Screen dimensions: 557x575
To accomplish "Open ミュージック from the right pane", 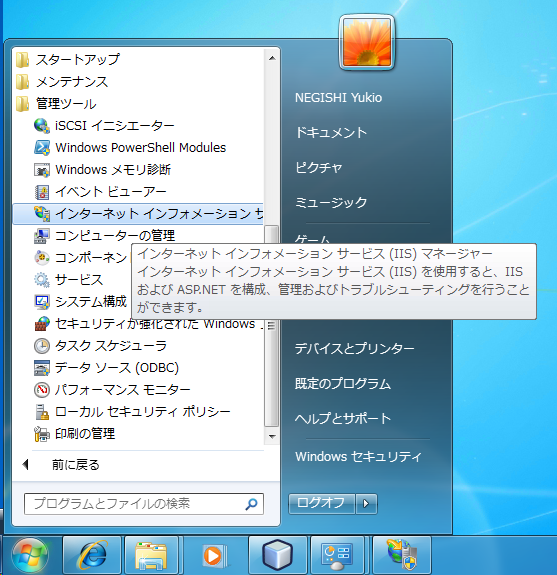I will (331, 202).
